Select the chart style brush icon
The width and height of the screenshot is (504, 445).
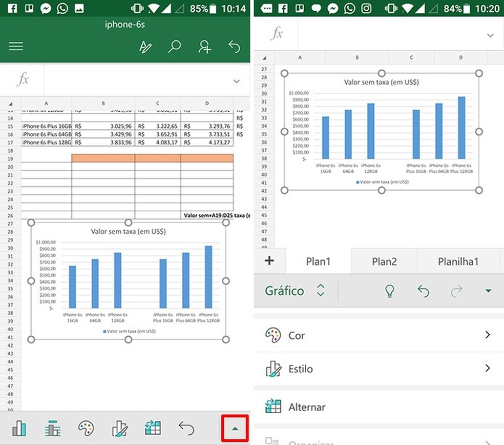point(119,427)
